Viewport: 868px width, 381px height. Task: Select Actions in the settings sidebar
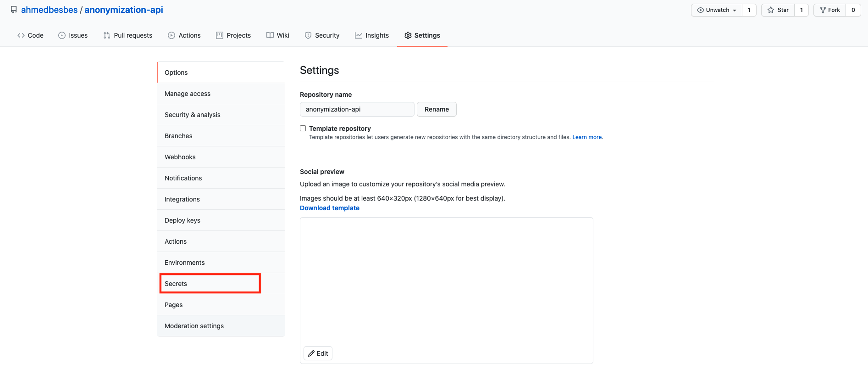tap(221, 241)
